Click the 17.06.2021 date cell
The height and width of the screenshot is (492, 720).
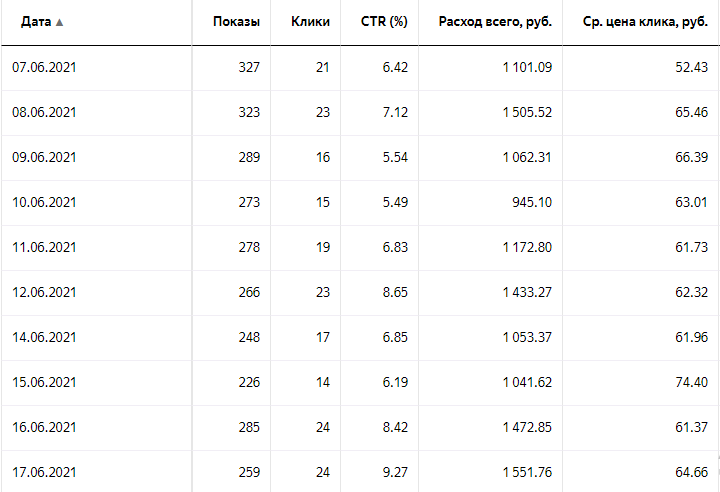44,472
